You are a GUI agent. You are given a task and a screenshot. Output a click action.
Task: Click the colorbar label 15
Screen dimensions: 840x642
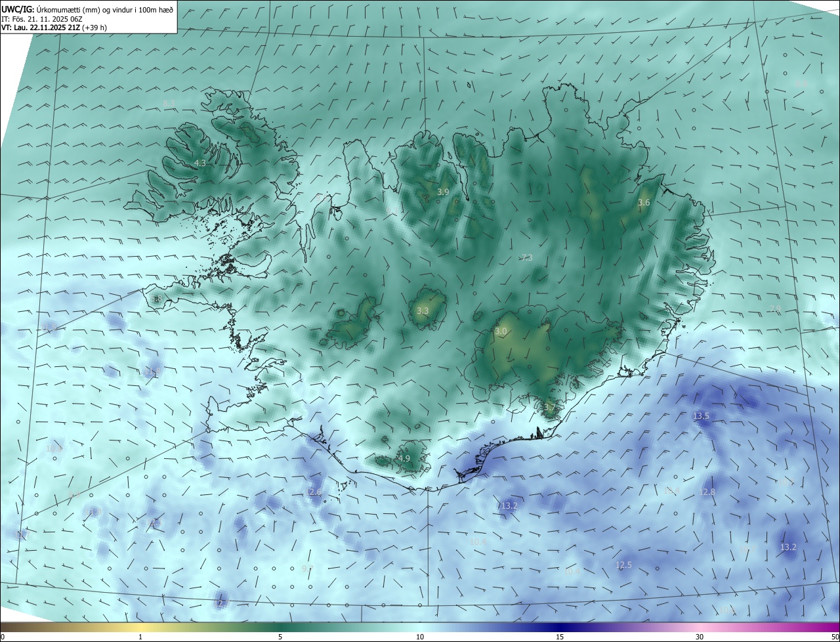click(x=560, y=637)
